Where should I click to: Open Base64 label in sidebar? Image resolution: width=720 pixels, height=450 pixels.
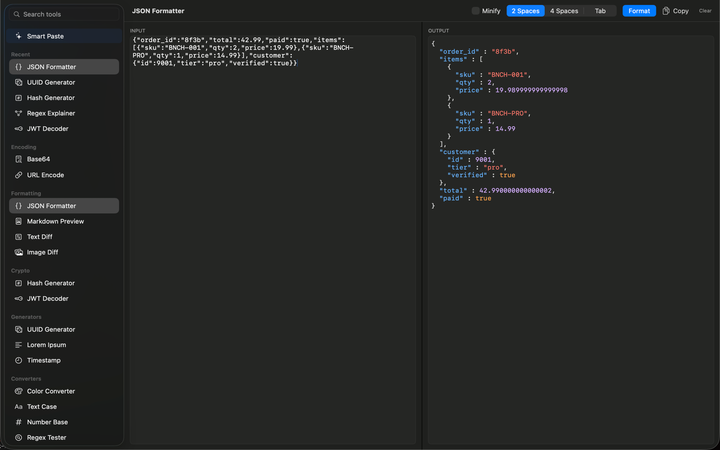coord(38,159)
